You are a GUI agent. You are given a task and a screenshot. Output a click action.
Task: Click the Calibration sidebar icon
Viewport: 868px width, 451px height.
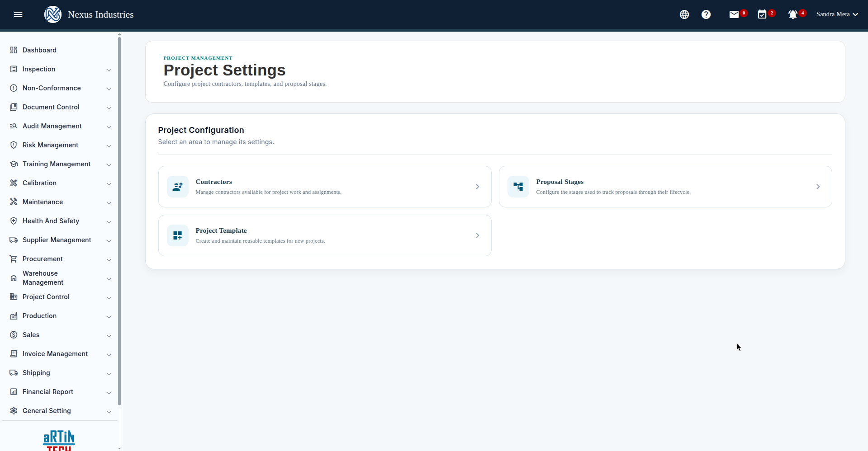pyautogui.click(x=14, y=183)
